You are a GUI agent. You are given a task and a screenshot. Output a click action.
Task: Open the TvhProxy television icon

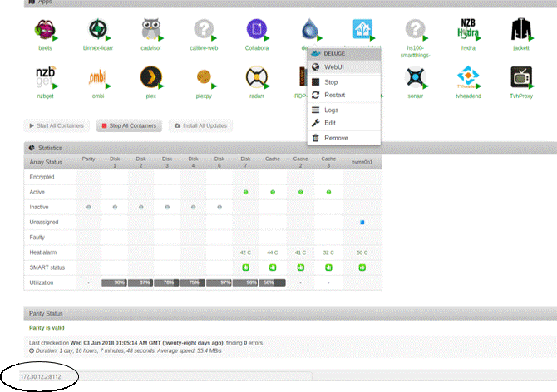tap(521, 77)
